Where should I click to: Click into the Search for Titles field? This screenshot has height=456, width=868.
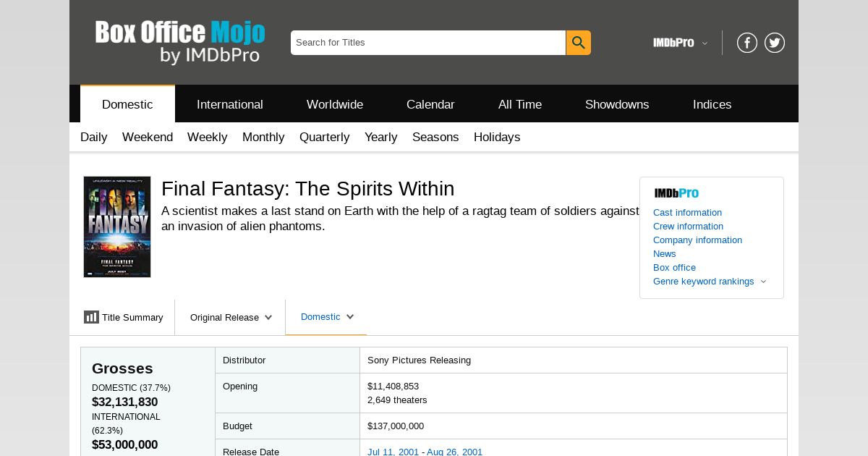tap(428, 43)
